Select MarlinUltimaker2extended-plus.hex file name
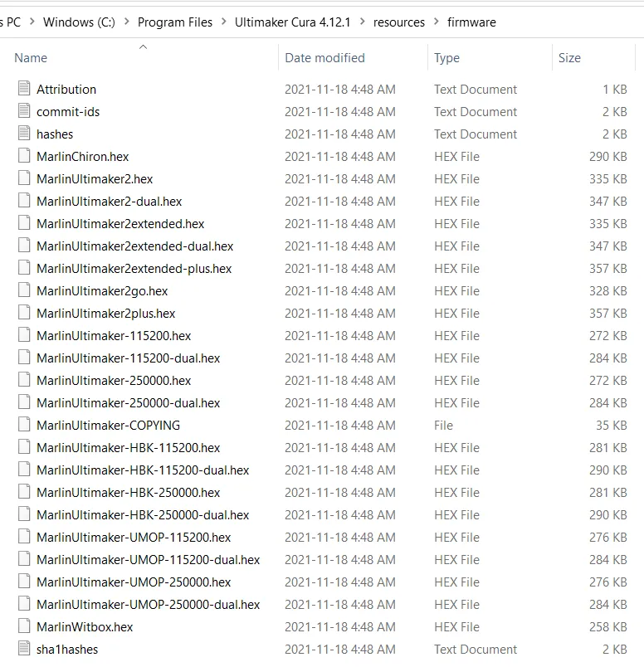This screenshot has height=667, width=644. (134, 269)
